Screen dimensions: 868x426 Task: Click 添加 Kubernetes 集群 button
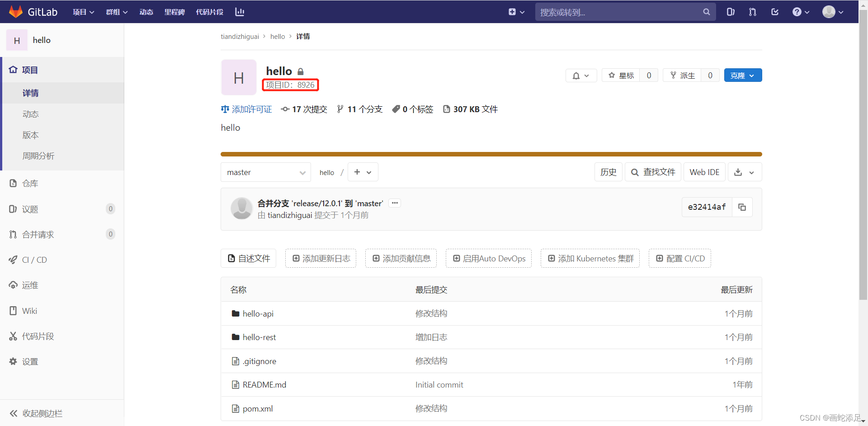point(590,258)
